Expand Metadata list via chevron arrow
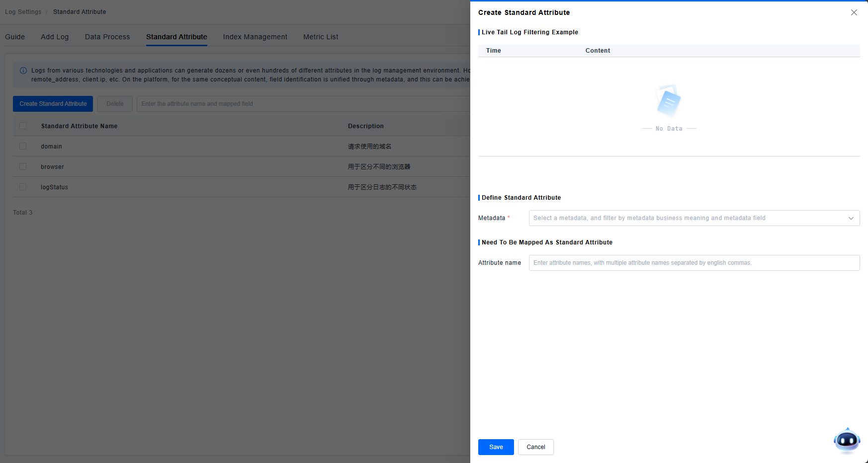 851,218
